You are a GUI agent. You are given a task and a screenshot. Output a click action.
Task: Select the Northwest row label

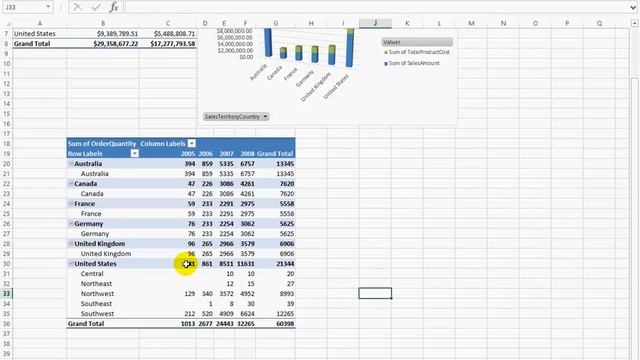97,293
